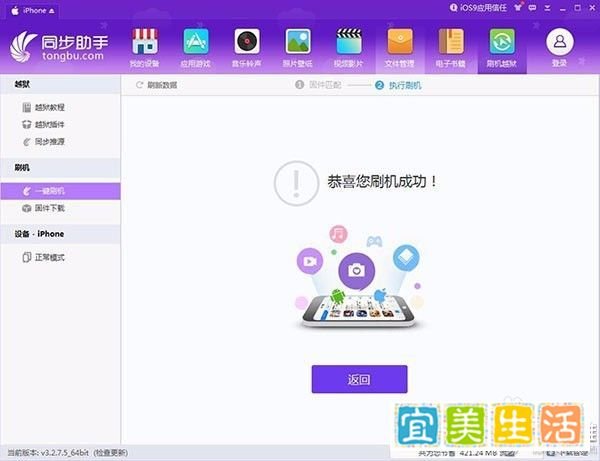Open the iOS9应用信任 trust link

478,8
